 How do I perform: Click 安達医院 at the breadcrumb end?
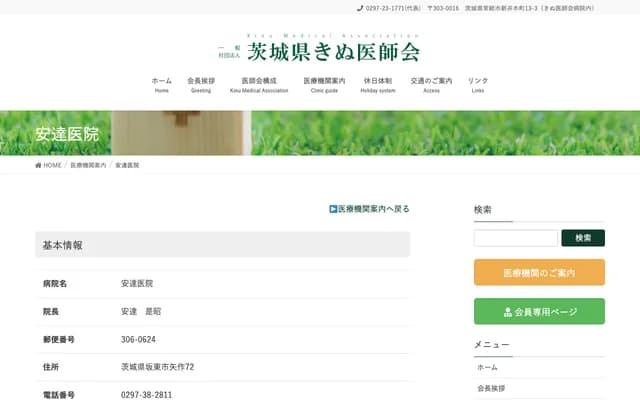pos(127,165)
